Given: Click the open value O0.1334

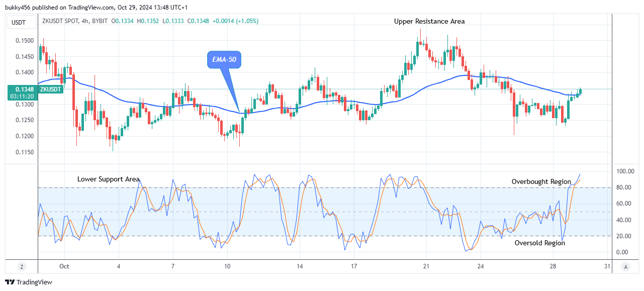Looking at the screenshot, I should 123,21.
